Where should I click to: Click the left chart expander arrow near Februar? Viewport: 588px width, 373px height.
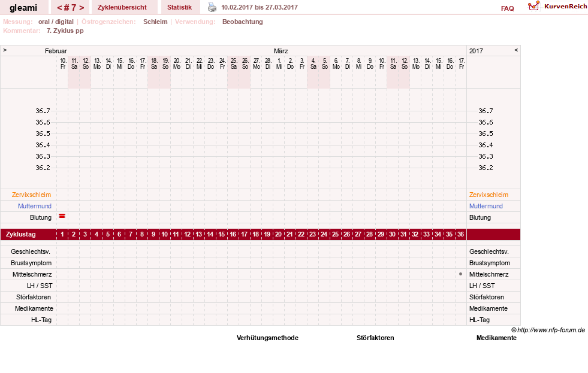5,50
